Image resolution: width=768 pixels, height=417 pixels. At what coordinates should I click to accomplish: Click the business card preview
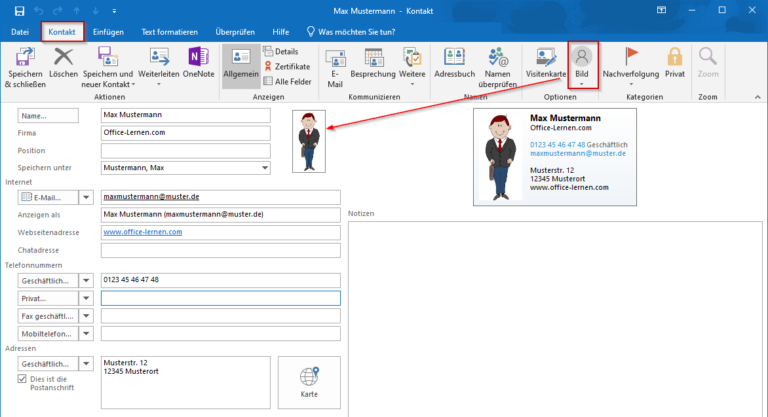coord(555,157)
